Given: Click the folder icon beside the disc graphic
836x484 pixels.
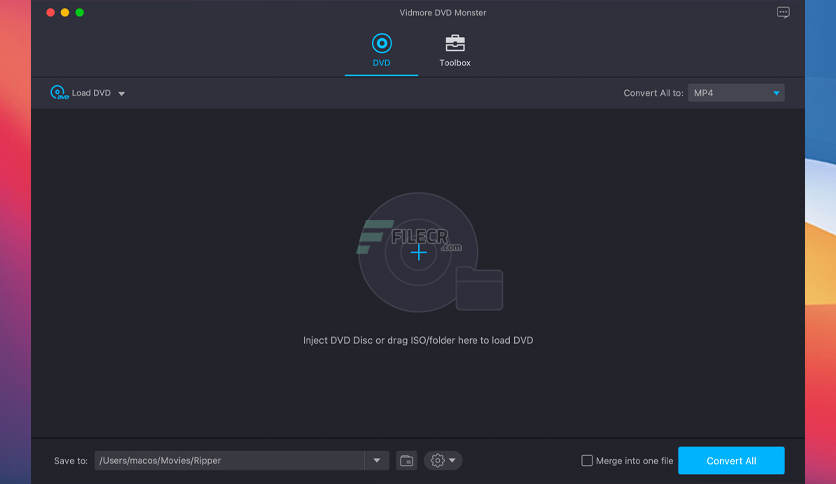Looking at the screenshot, I should click(479, 288).
